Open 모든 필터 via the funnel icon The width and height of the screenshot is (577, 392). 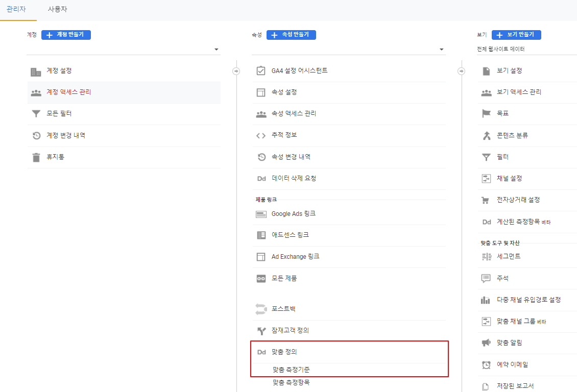[x=36, y=114]
